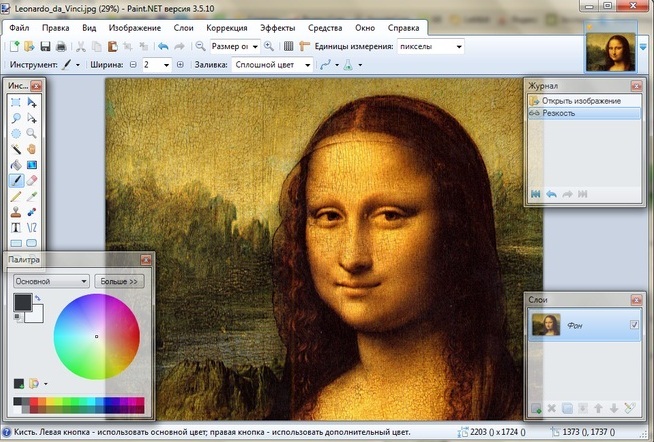The height and width of the screenshot is (442, 654).
Task: Open palette management dropdown arrow
Action: coord(45,384)
